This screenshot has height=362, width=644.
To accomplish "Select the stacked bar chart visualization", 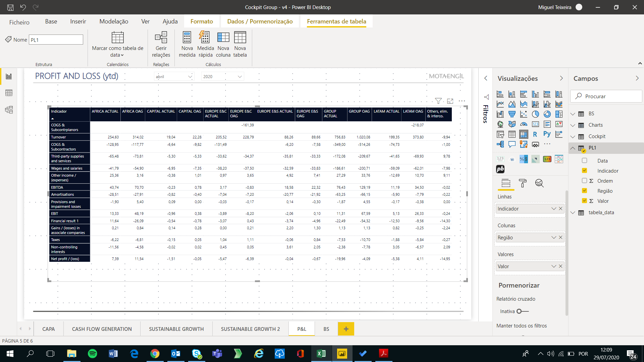I will tap(500, 94).
